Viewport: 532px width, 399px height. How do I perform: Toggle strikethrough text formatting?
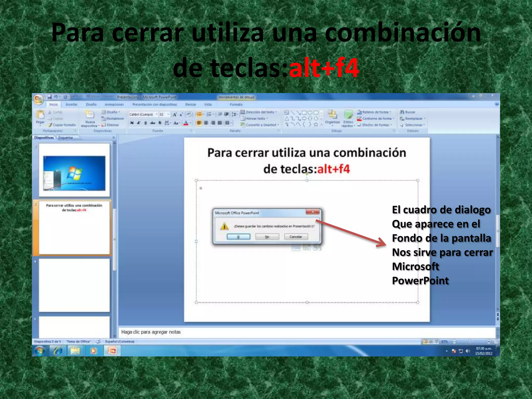click(x=153, y=123)
